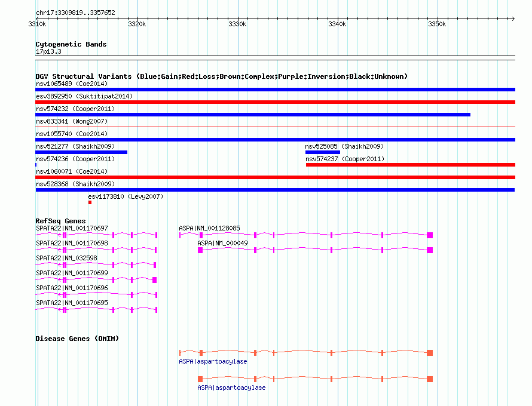This screenshot has width=532, height=406.
Task: Open the esv1173810 (Levy2007) label
Action: pos(126,196)
